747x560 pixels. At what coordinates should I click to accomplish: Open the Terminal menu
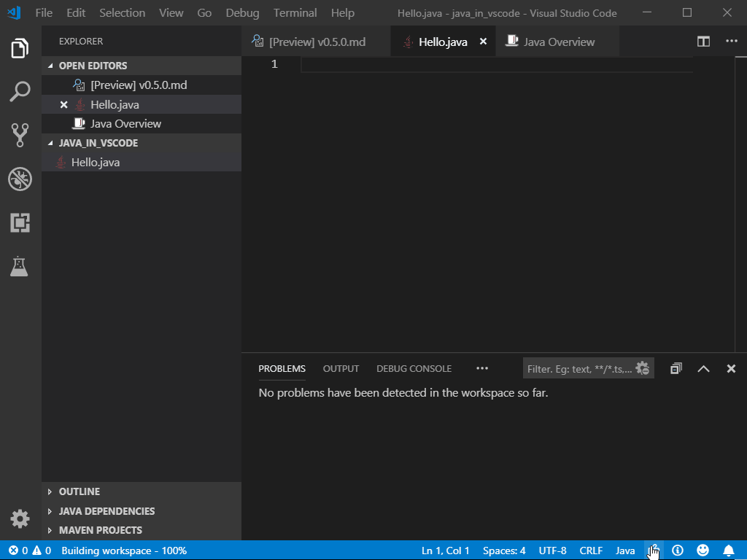click(295, 12)
